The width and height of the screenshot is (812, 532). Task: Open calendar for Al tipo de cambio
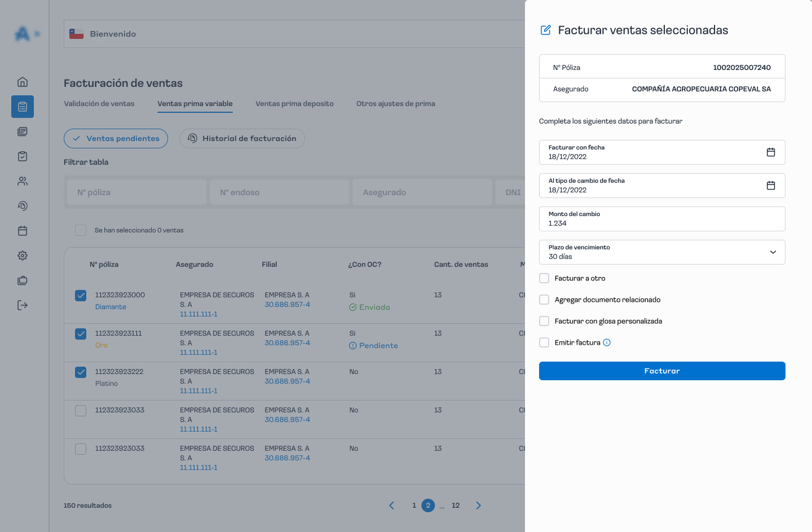coord(771,186)
